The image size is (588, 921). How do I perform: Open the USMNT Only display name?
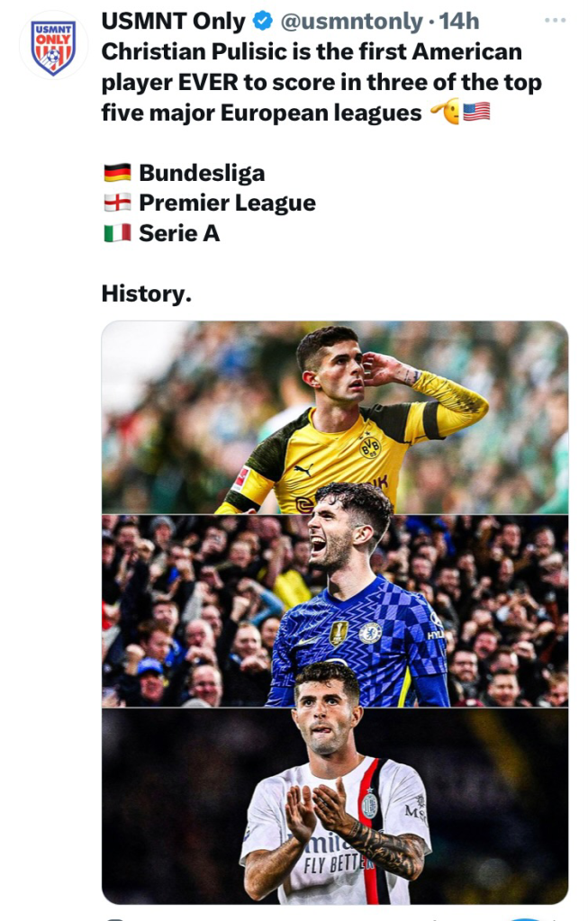tap(173, 22)
